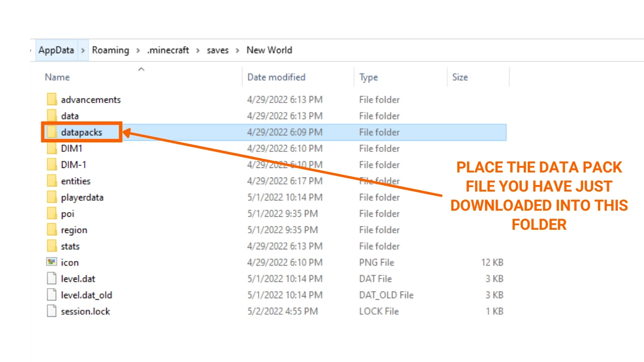The height and width of the screenshot is (362, 644).
Task: Click the PNG File type cell
Action: [376, 262]
